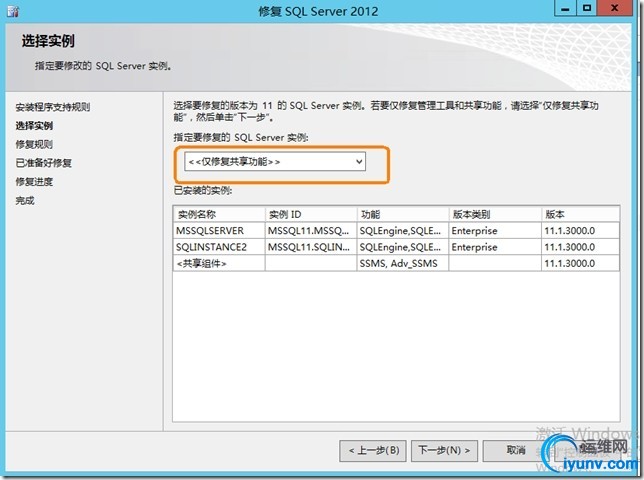
Task: Click the MSSQL11.SQLIN... instance ID cell
Action: point(311,247)
